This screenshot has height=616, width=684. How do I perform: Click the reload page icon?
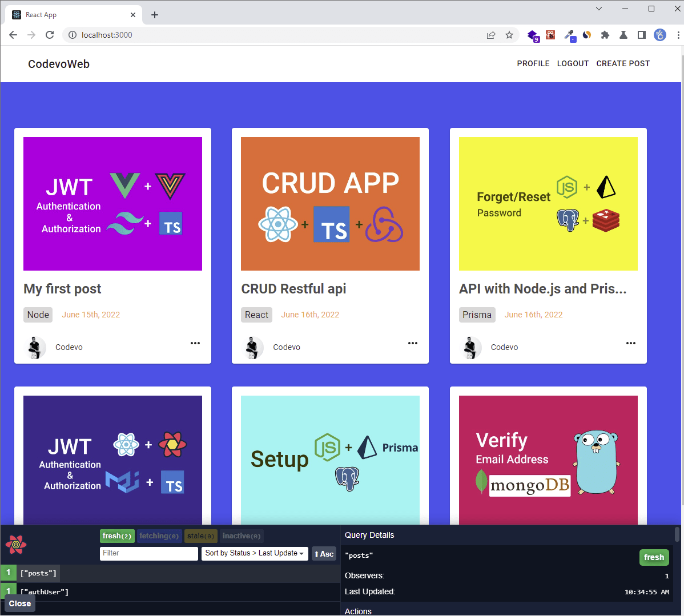(x=50, y=35)
